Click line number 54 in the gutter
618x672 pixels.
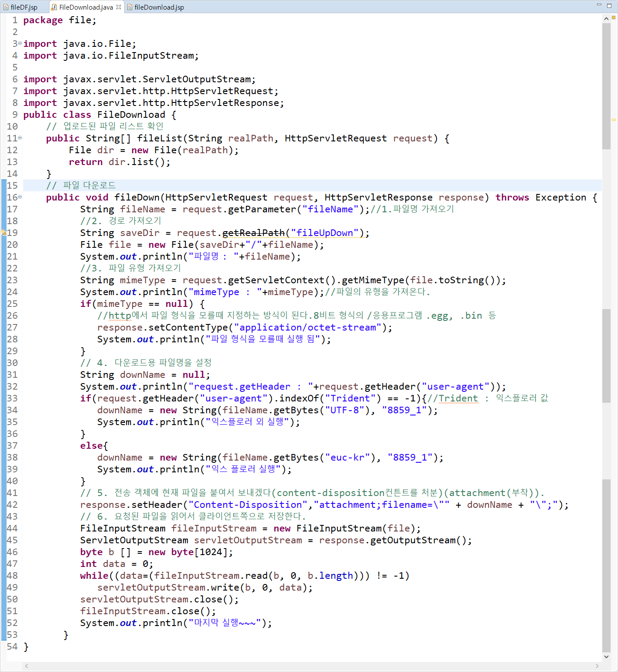pyautogui.click(x=12, y=647)
